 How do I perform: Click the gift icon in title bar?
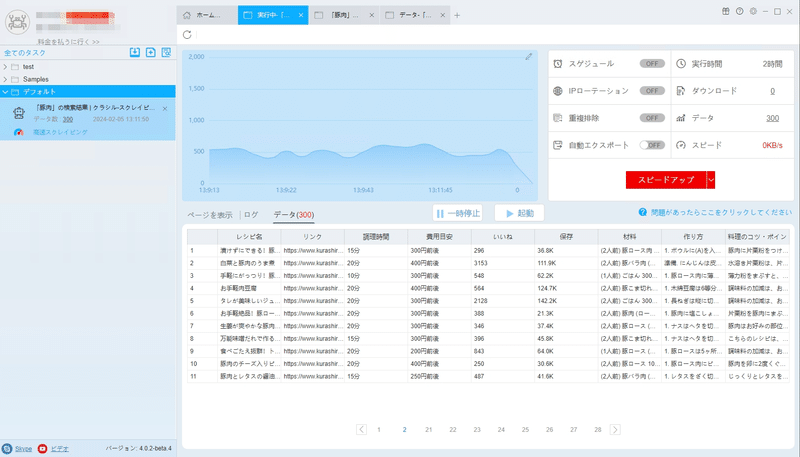[726, 11]
